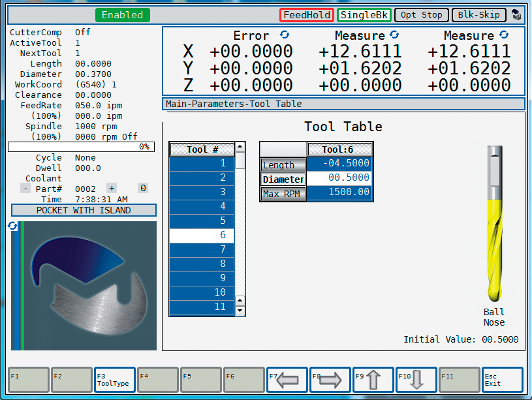532x400 pixels.
Task: Click the F9 up arrow key
Action: click(x=373, y=380)
